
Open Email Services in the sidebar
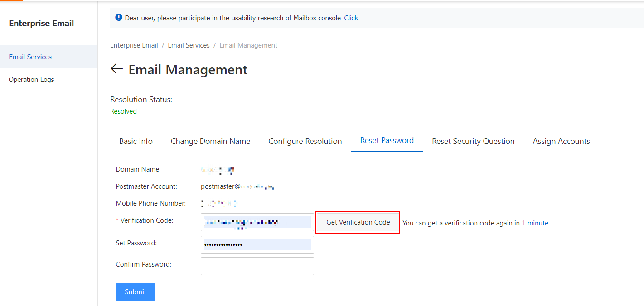pyautogui.click(x=30, y=57)
